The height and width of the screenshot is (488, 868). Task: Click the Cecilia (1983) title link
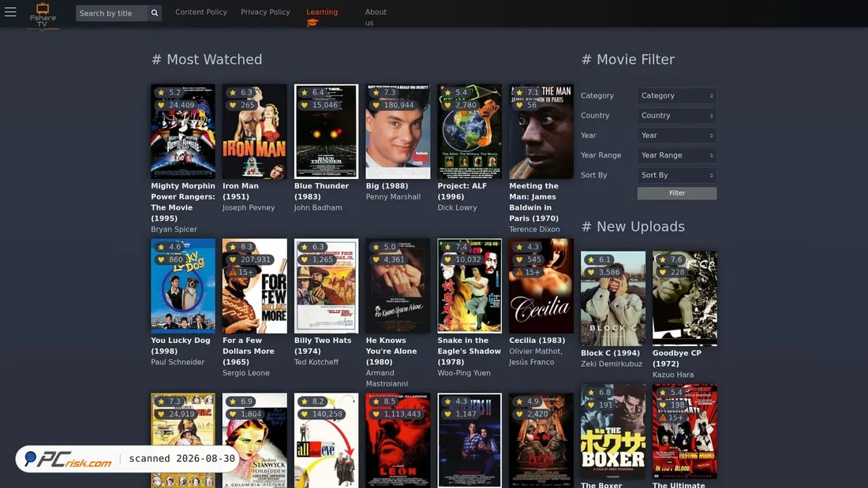[x=537, y=341]
